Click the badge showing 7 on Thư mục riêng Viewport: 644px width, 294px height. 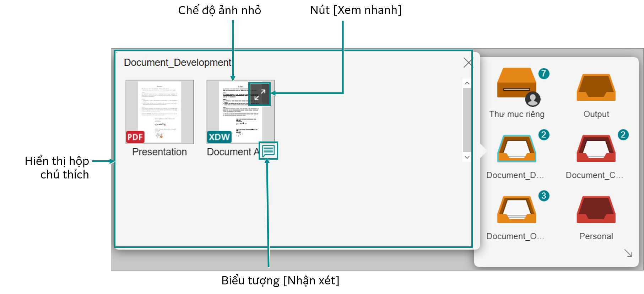pos(543,74)
